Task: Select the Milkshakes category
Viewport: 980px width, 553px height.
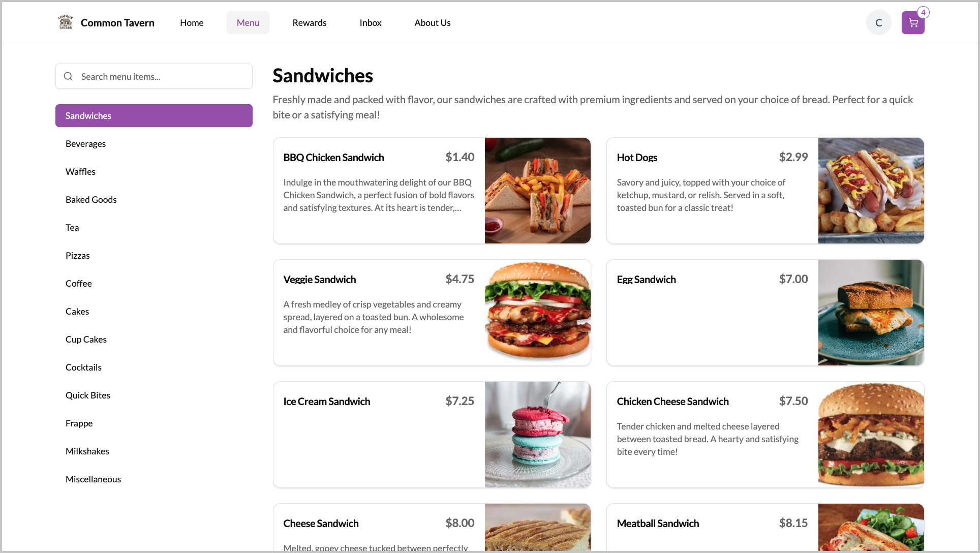Action: coord(87,451)
